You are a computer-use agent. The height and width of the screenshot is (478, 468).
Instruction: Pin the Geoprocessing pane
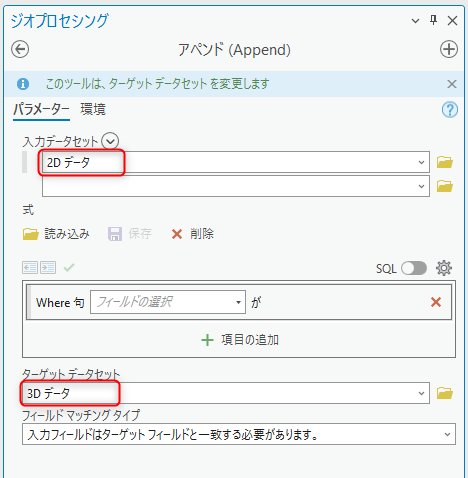pos(433,20)
